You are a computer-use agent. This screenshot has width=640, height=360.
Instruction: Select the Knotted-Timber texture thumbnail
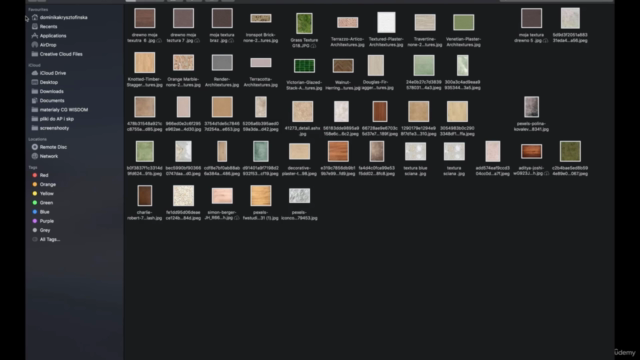click(144, 62)
